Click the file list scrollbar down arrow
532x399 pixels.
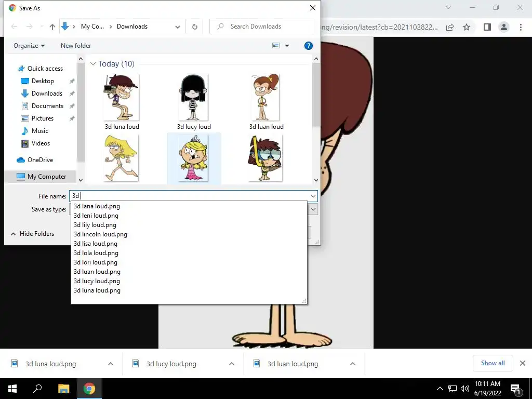point(316,180)
